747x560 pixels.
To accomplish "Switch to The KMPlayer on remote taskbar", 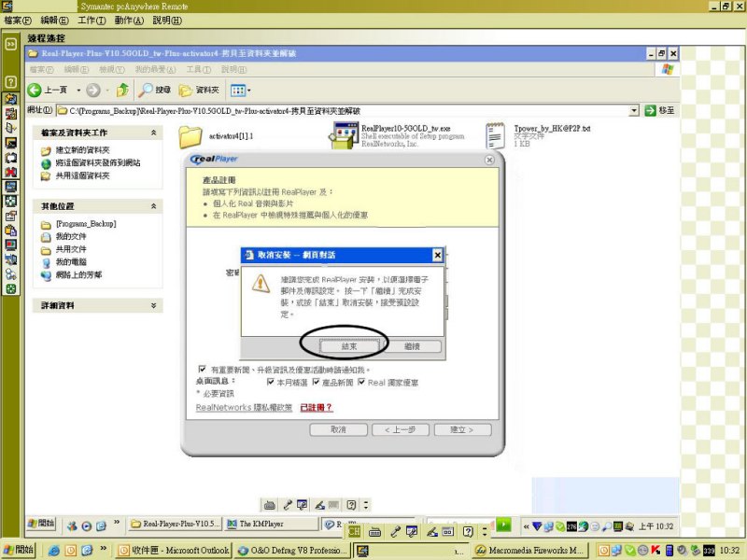I will (x=272, y=524).
